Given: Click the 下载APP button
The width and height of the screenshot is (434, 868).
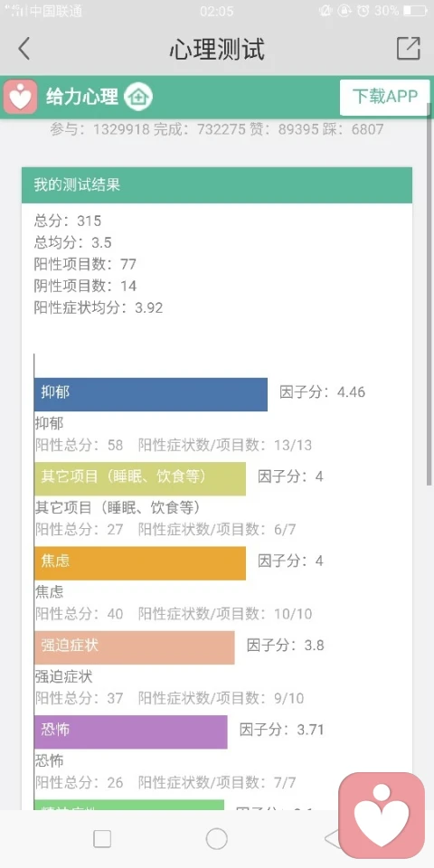Looking at the screenshot, I should tap(385, 97).
